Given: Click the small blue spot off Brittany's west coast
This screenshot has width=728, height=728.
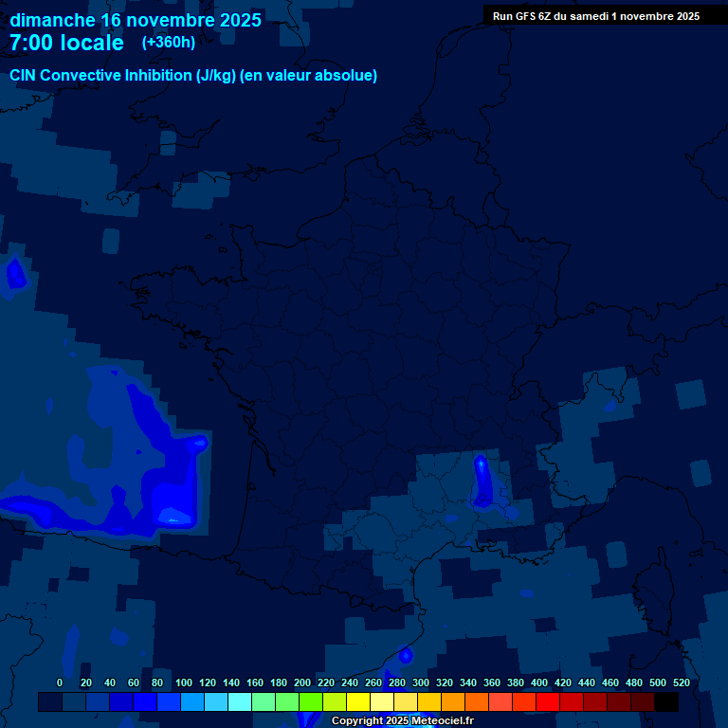Looking at the screenshot, I should 15,274.
